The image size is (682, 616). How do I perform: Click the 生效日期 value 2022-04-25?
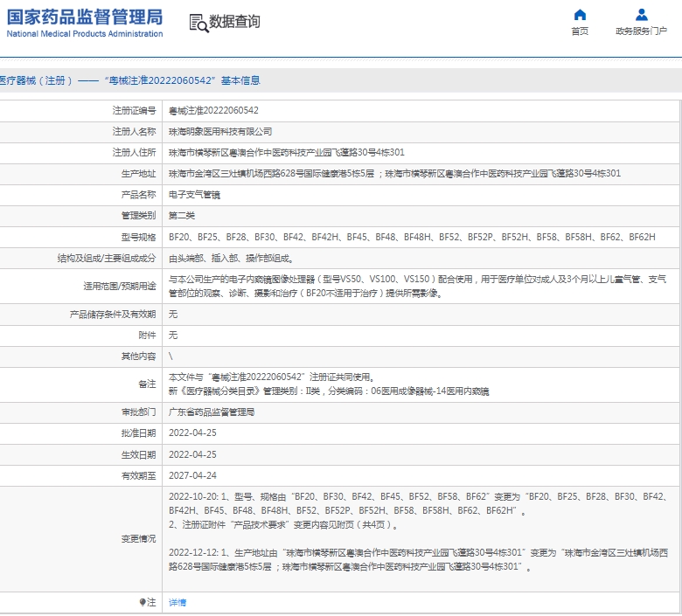pos(192,454)
